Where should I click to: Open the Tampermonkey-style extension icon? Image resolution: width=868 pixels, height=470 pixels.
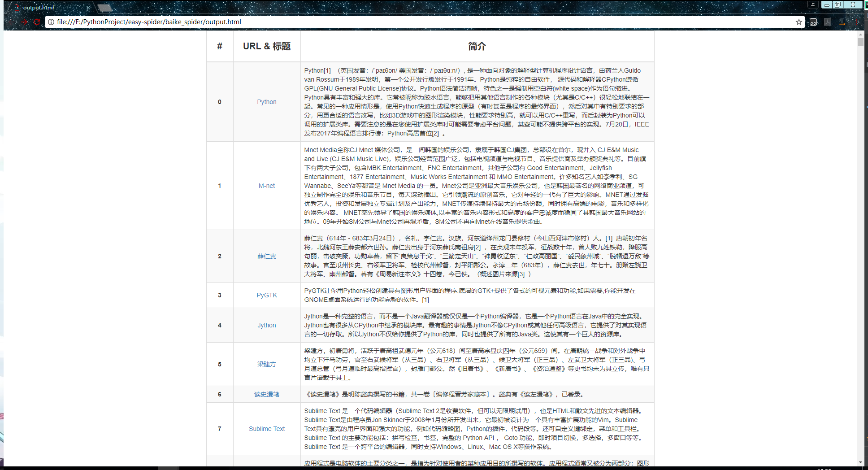point(813,22)
